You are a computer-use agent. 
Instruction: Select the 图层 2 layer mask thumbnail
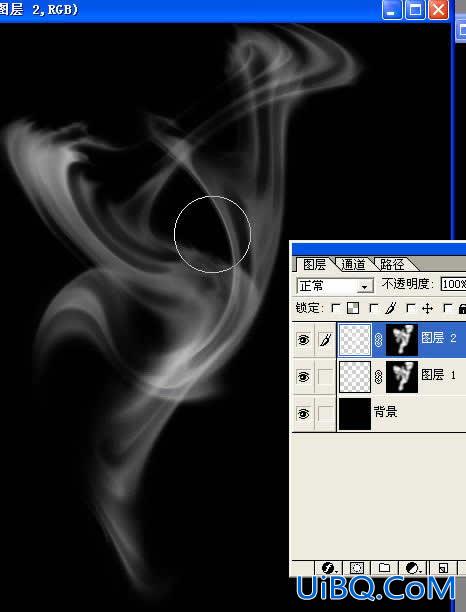point(402,340)
